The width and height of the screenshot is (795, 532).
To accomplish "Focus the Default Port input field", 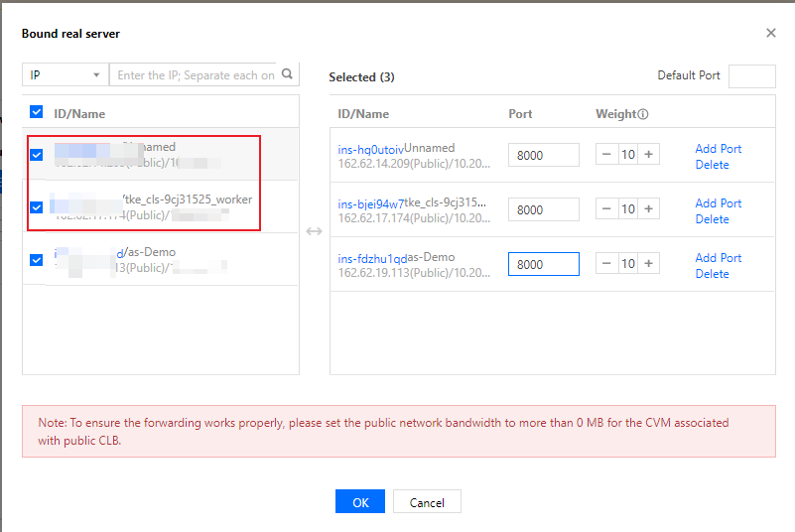I will pyautogui.click(x=751, y=76).
